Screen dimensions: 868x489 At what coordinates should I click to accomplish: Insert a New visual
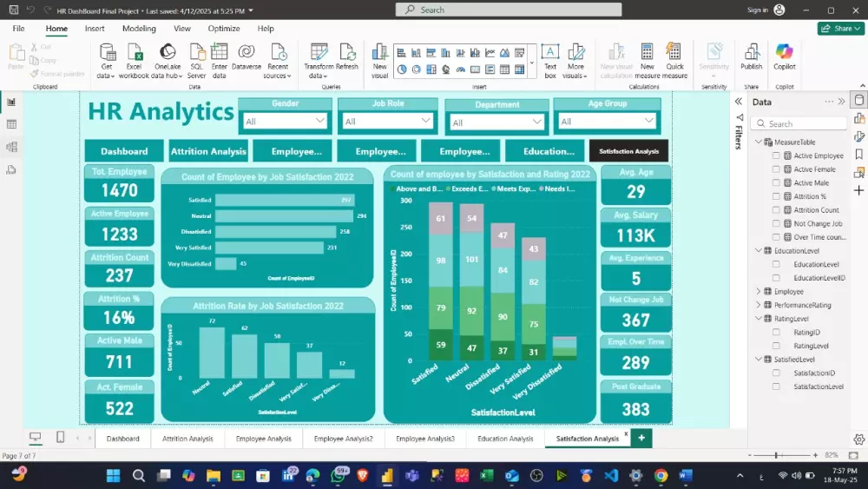coord(380,61)
